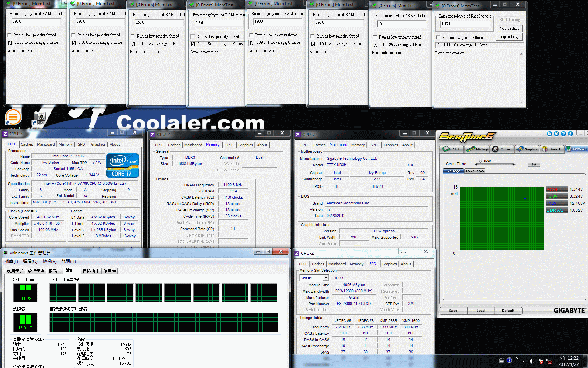Adjust the Scan Time slider in EasyTune6
The width and height of the screenshot is (588, 368).
481,161
